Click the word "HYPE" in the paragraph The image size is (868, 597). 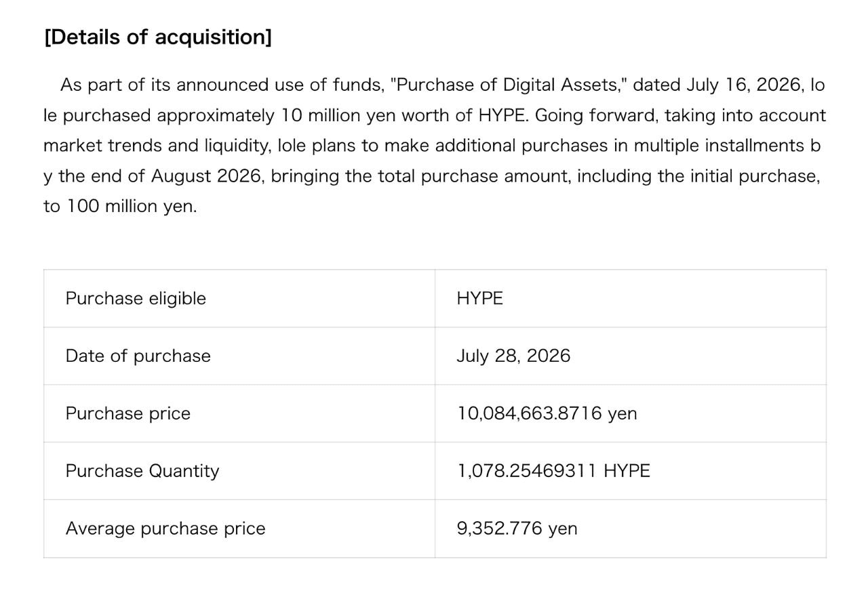[502, 115]
